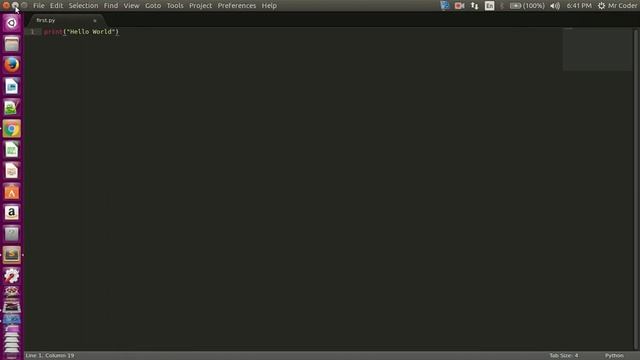This screenshot has height=360, width=640.
Task: Open Google Chrome from the dock
Action: tap(11, 129)
